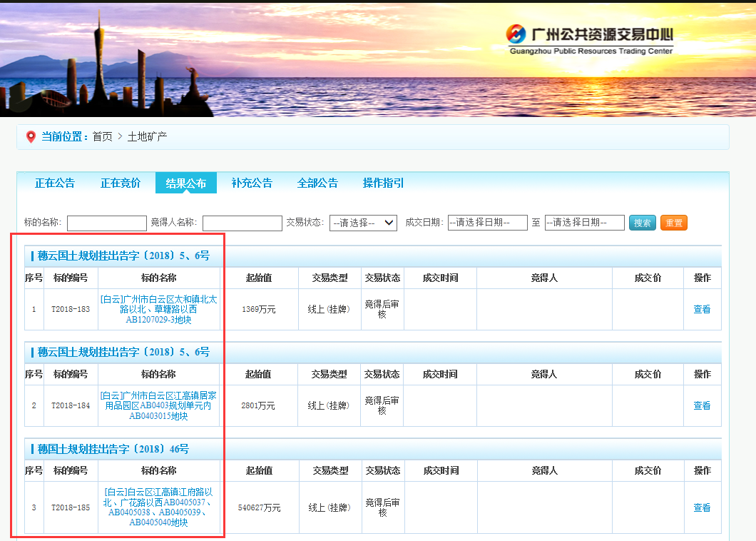Image resolution: width=756 pixels, height=541 pixels.
Task: Open 查看 link for bid T2018-184
Action: click(702, 405)
